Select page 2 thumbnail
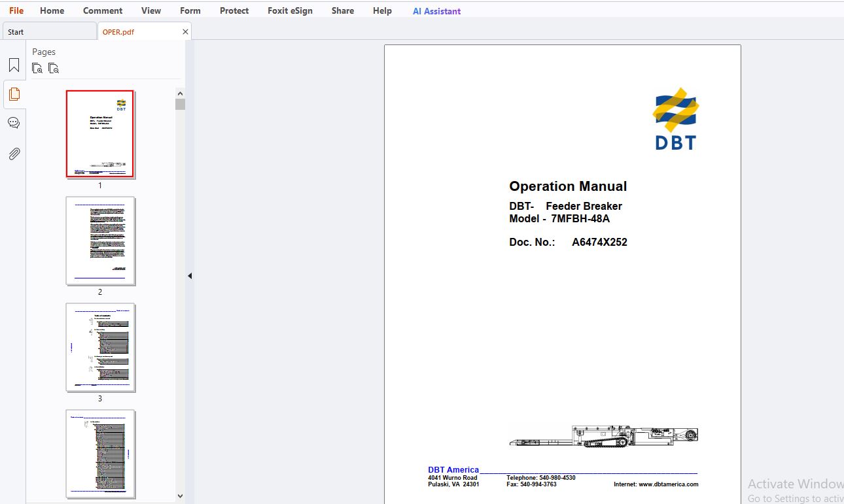 (x=100, y=241)
